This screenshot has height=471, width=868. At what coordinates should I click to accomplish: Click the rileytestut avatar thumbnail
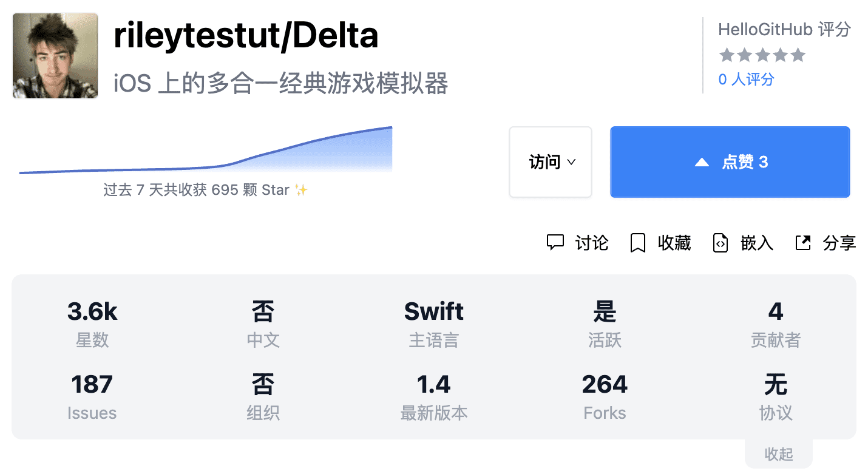[55, 56]
